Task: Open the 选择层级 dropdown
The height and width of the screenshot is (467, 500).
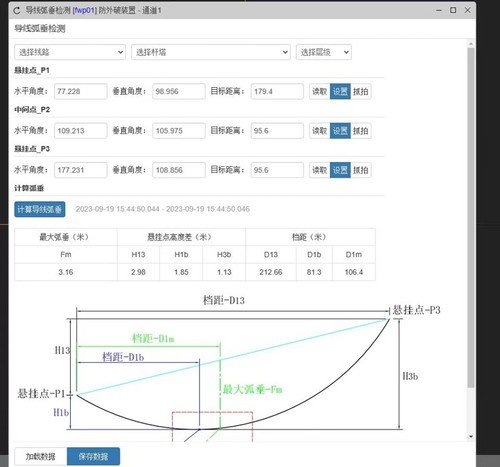Action: (x=324, y=52)
